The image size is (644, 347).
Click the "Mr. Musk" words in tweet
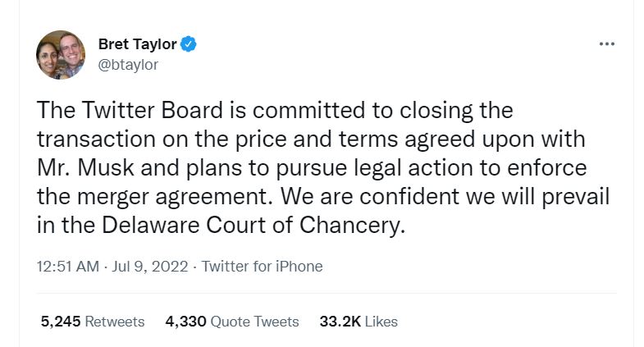coord(85,168)
